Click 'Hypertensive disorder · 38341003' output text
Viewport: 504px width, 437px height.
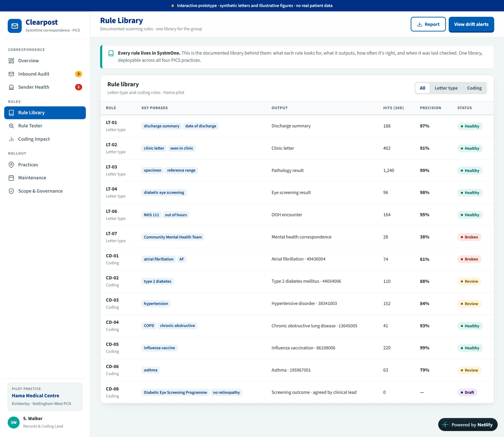coord(304,303)
